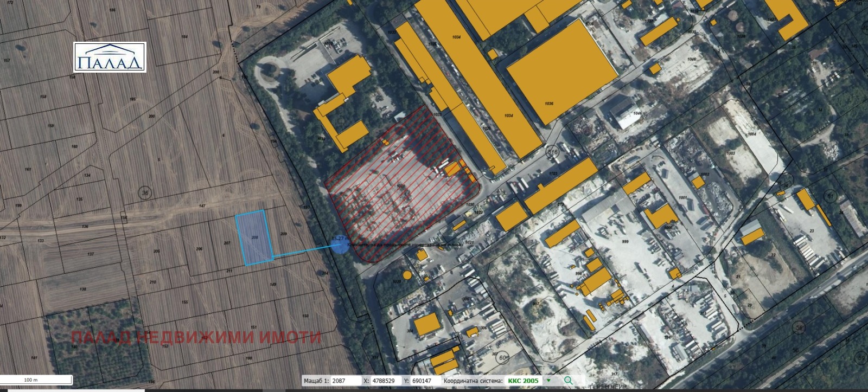This screenshot has width=868, height=392.
Task: Click the circled label 51 at right
Action: [x=831, y=195]
